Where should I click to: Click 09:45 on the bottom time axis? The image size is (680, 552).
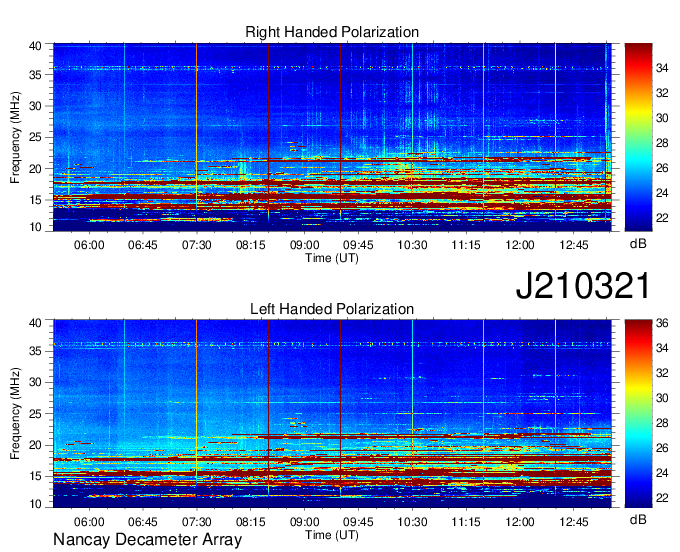coord(358,522)
